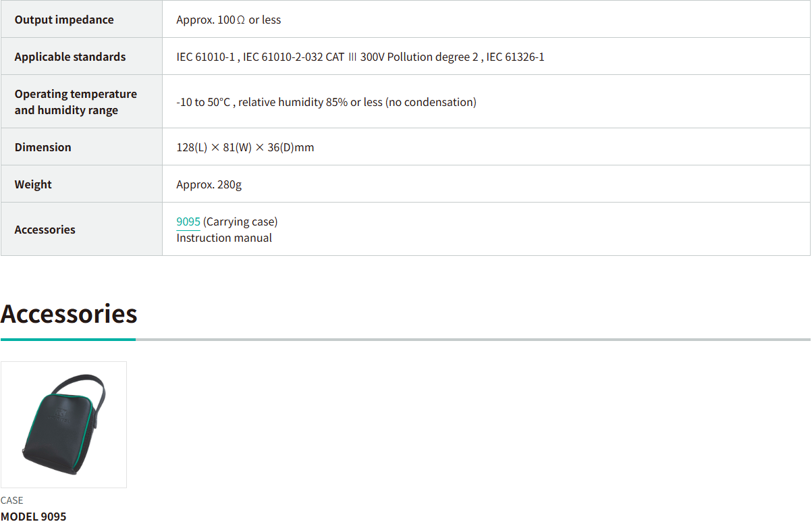Click the Approx. 100Ω or less value
812x526 pixels.
coord(228,20)
